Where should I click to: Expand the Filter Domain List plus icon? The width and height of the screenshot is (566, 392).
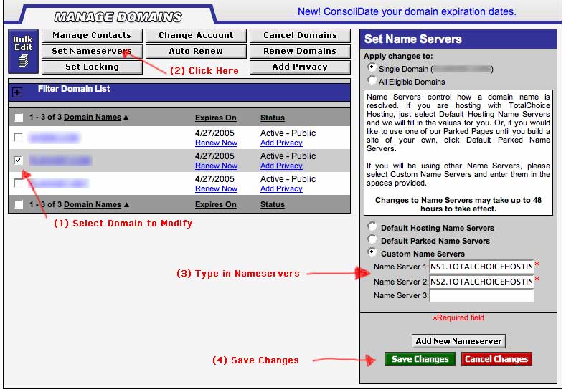click(18, 92)
